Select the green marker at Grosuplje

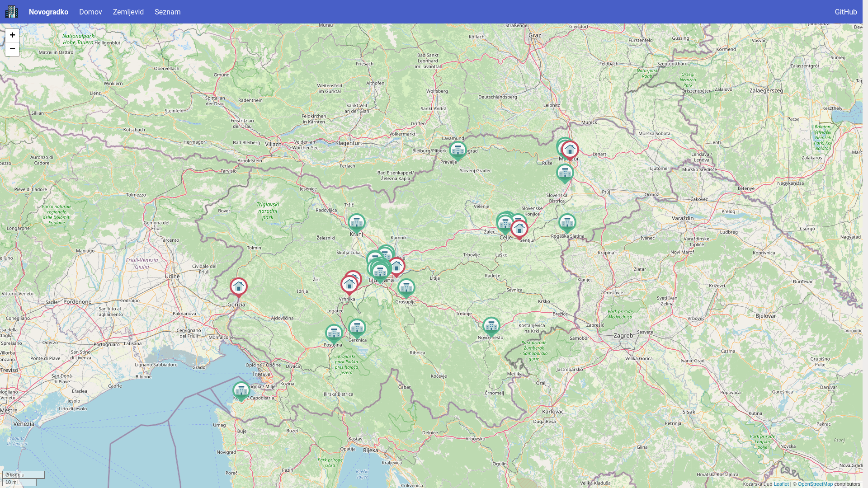[406, 288]
